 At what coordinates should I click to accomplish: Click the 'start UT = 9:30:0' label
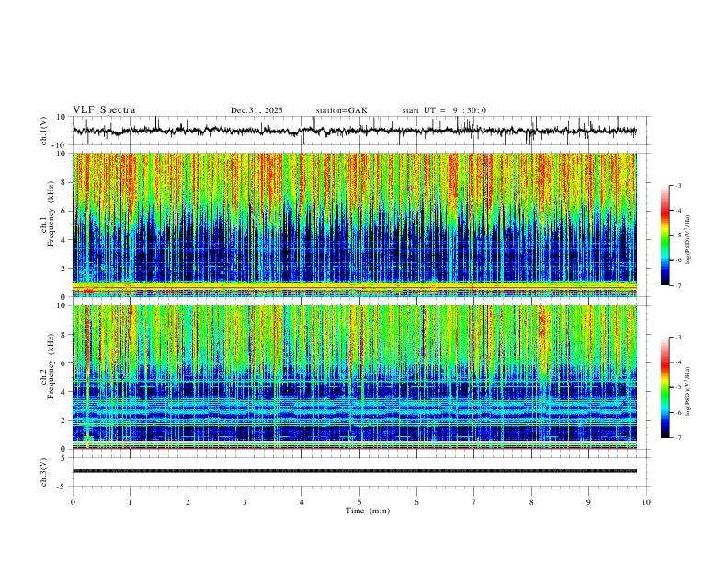pyautogui.click(x=444, y=110)
